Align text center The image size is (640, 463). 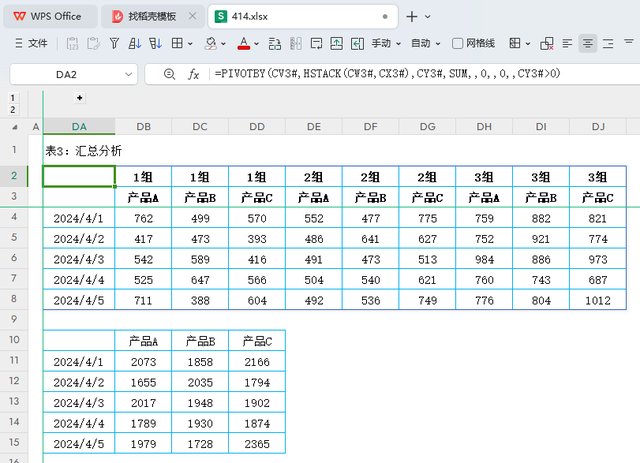pos(588,43)
